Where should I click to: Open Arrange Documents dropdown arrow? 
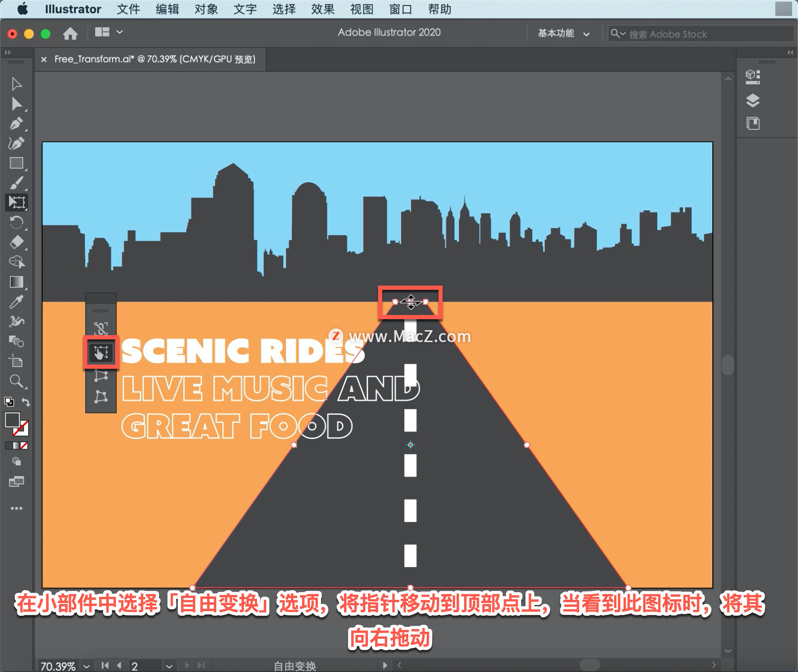[x=120, y=32]
